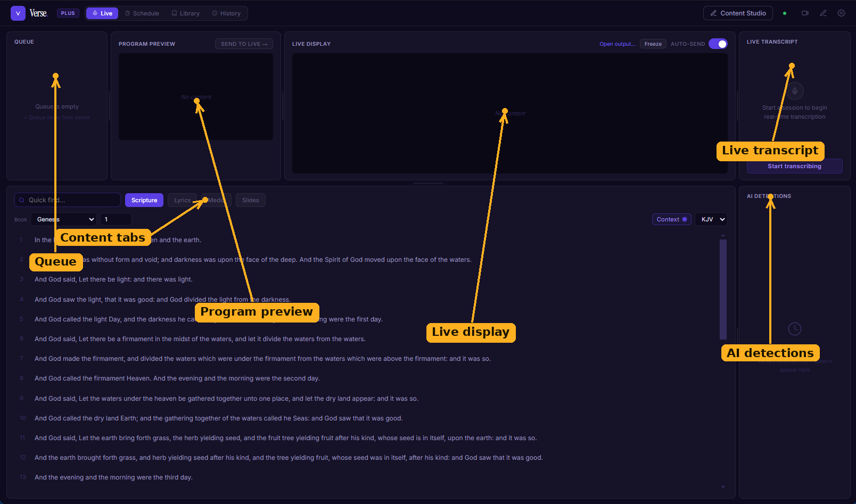Select verse 6 about the firmament
Image resolution: width=856 pixels, height=504 pixels.
(367, 339)
